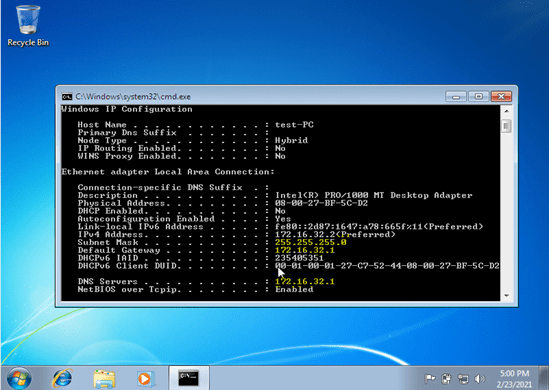Maximize the cmd.exe window

tap(479, 96)
